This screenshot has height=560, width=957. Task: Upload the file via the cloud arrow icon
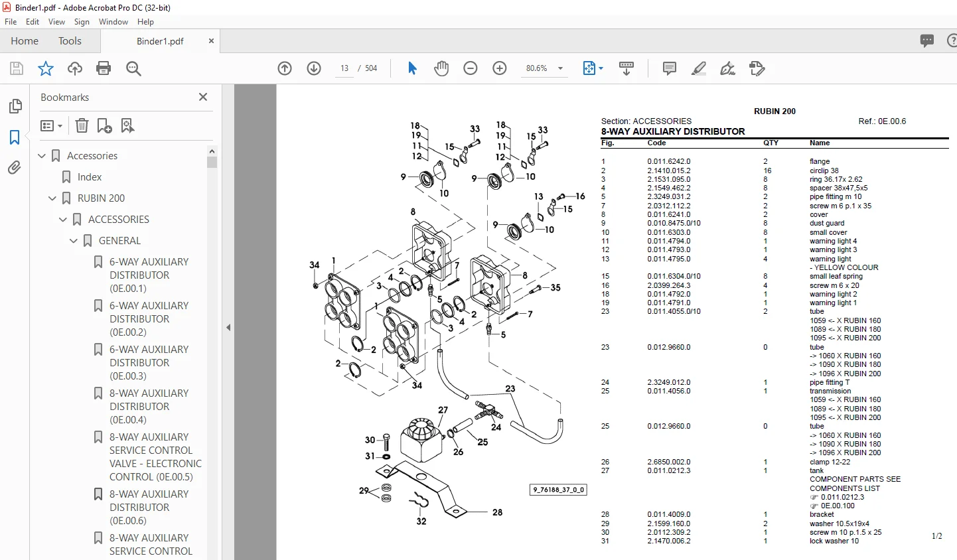tap(75, 68)
